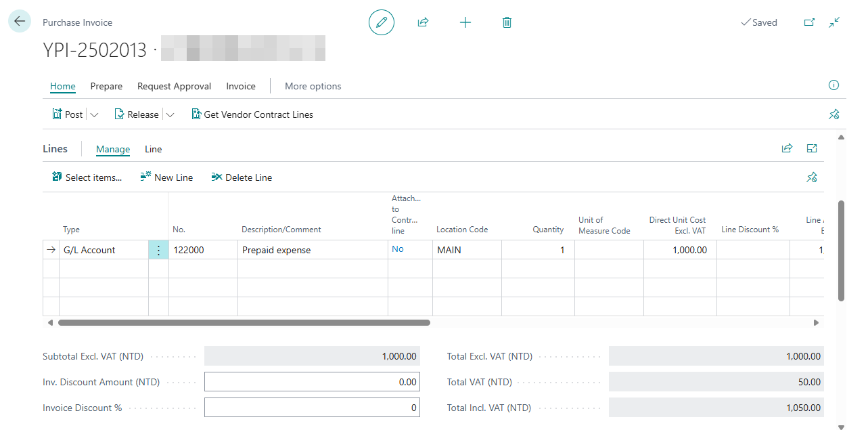Image resolution: width=868 pixels, height=430 pixels.
Task: Click the Location Code cell MAIN
Action: 467,250
